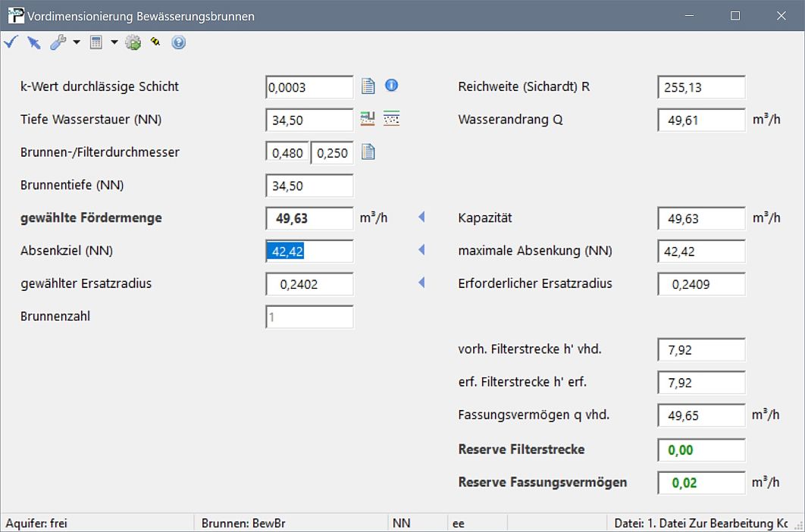Click the wrench tools icon
This screenshot has height=532, width=805.
click(58, 42)
